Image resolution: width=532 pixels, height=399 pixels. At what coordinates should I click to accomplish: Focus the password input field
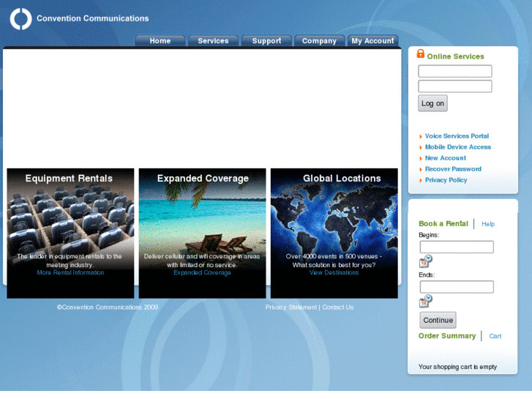click(x=454, y=86)
